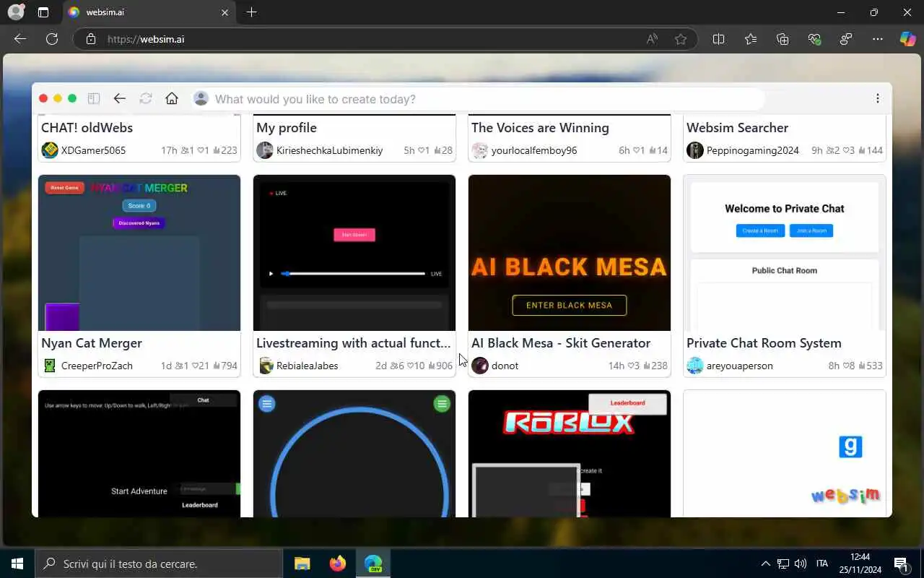The image size is (924, 578).
Task: Open the Windows Start menu
Action: [x=17, y=564]
